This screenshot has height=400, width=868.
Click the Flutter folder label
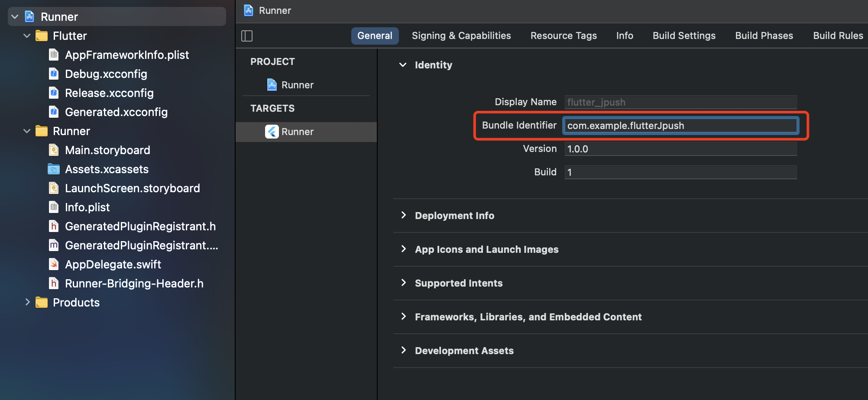tap(70, 36)
